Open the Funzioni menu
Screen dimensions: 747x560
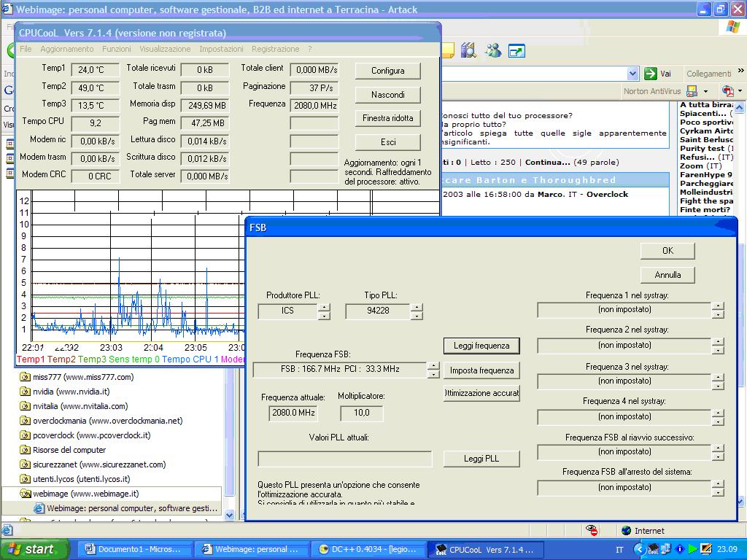click(x=116, y=49)
